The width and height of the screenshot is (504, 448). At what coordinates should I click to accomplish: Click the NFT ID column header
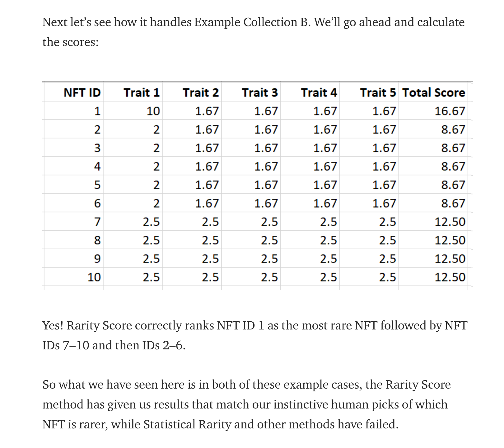tap(82, 92)
